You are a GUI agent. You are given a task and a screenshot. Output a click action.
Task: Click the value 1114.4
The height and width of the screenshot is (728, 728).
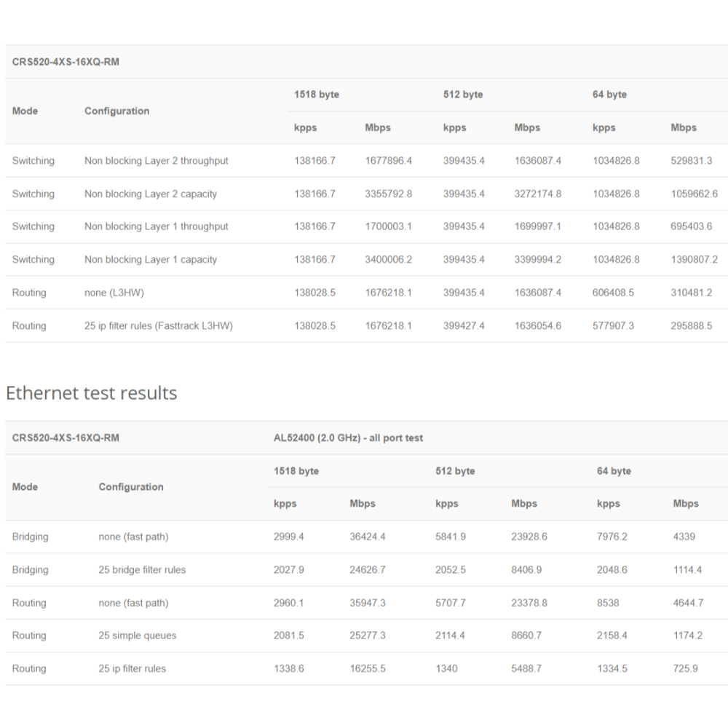[x=688, y=570]
